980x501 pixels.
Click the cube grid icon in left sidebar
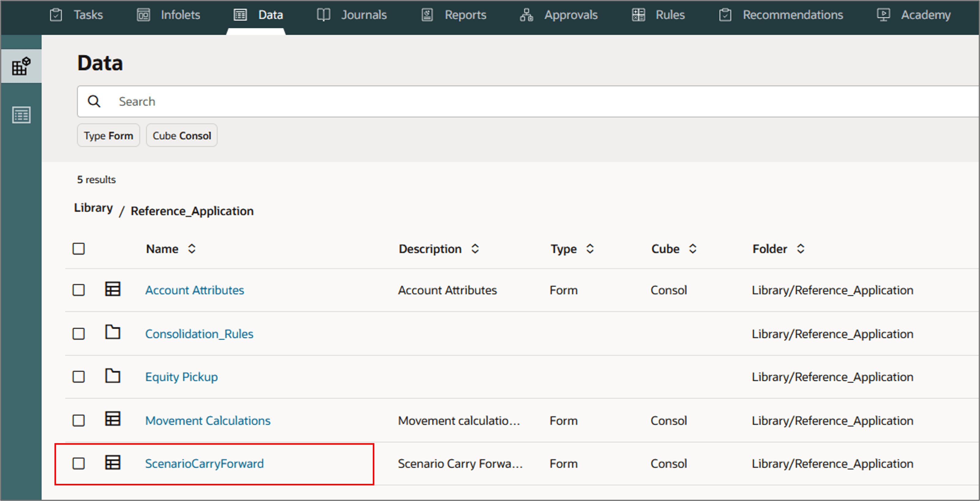click(21, 66)
